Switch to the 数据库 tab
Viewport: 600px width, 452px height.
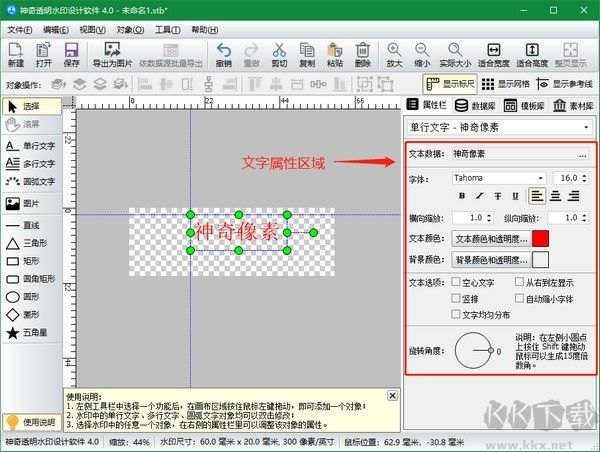click(x=475, y=105)
